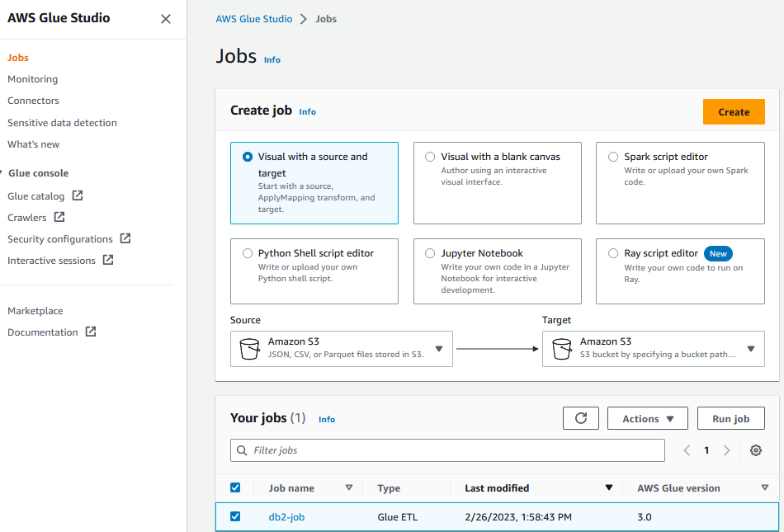784x532 pixels.
Task: Click the Type column header
Action: [x=389, y=488]
